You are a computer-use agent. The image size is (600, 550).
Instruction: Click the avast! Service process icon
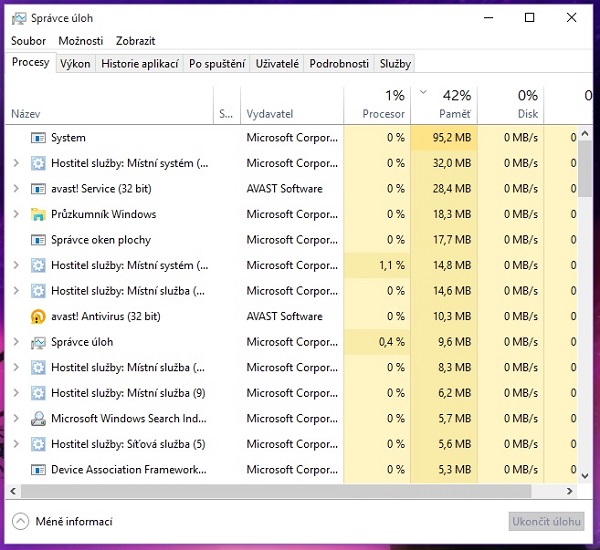tap(38, 189)
